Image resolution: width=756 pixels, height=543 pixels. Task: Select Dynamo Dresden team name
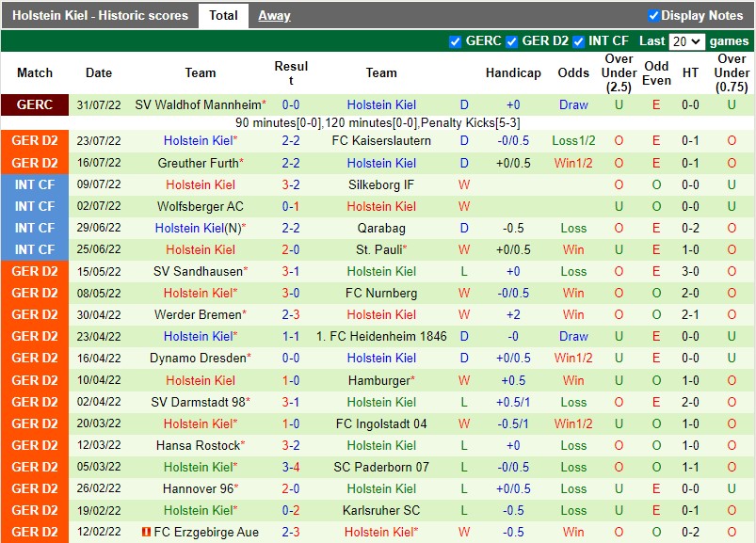click(x=198, y=358)
